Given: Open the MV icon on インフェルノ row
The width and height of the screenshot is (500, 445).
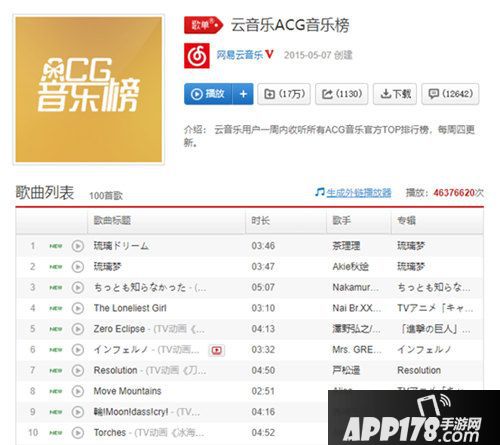Looking at the screenshot, I should click(x=217, y=350).
